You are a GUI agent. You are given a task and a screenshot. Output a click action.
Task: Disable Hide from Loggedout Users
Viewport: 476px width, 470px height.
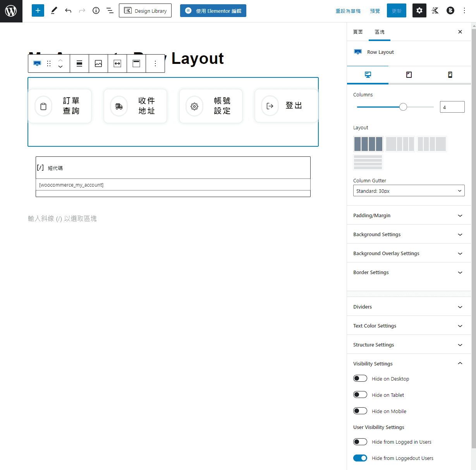point(360,458)
